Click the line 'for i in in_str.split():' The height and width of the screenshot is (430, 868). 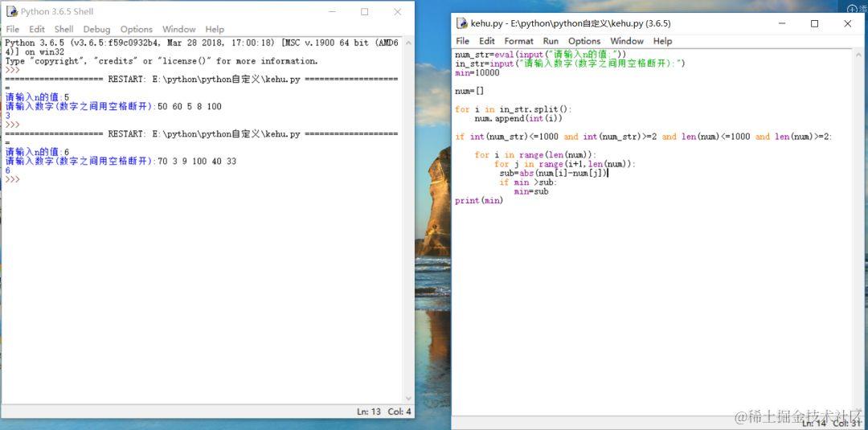coord(513,109)
